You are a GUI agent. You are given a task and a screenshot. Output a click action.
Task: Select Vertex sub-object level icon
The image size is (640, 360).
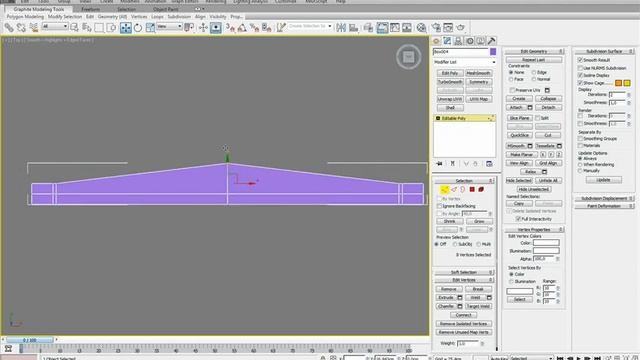coord(444,189)
